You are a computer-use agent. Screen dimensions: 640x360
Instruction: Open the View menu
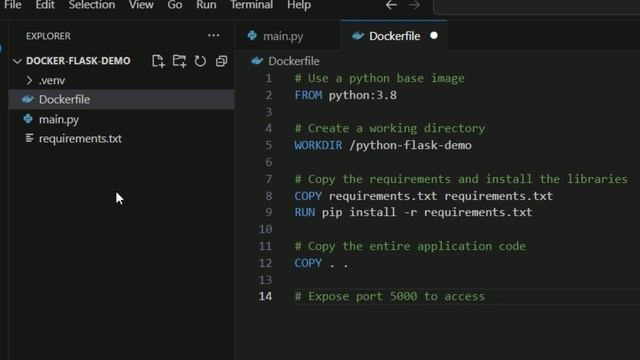pyautogui.click(x=141, y=5)
